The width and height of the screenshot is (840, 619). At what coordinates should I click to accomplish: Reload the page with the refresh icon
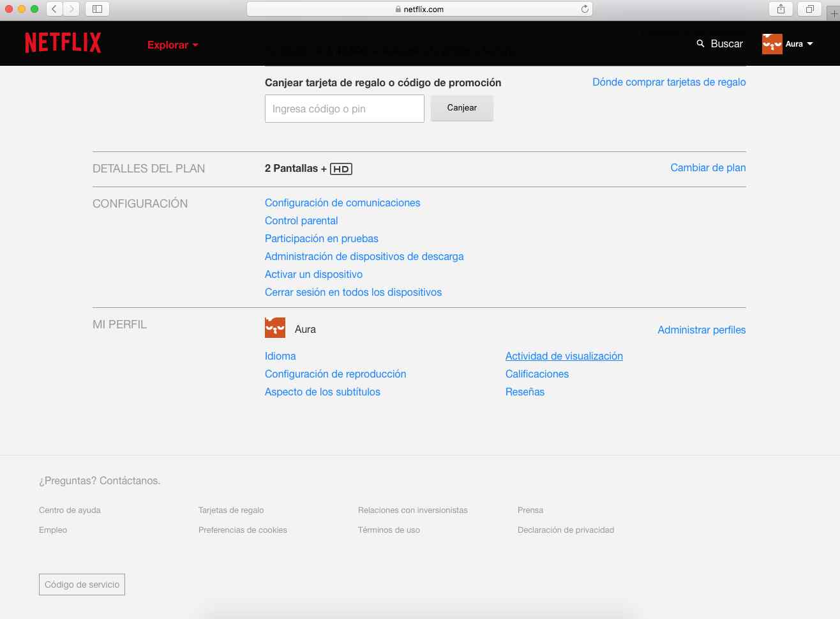(584, 9)
